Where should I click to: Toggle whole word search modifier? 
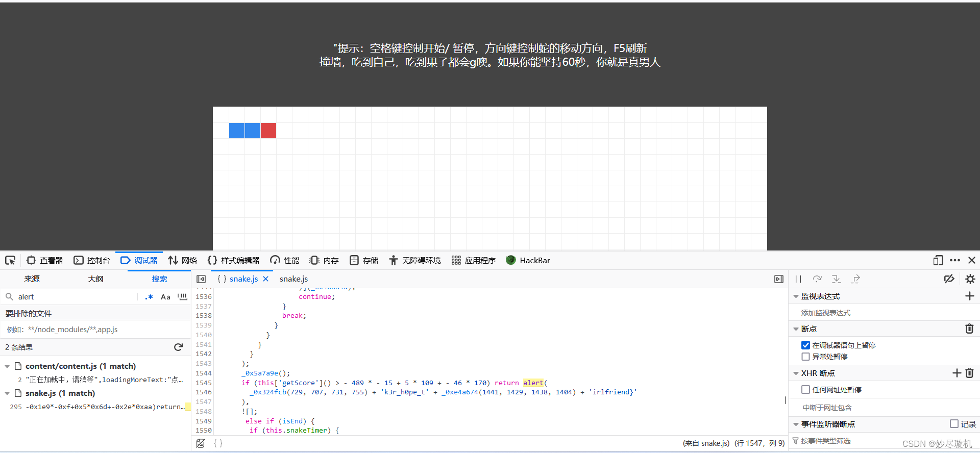coord(182,297)
